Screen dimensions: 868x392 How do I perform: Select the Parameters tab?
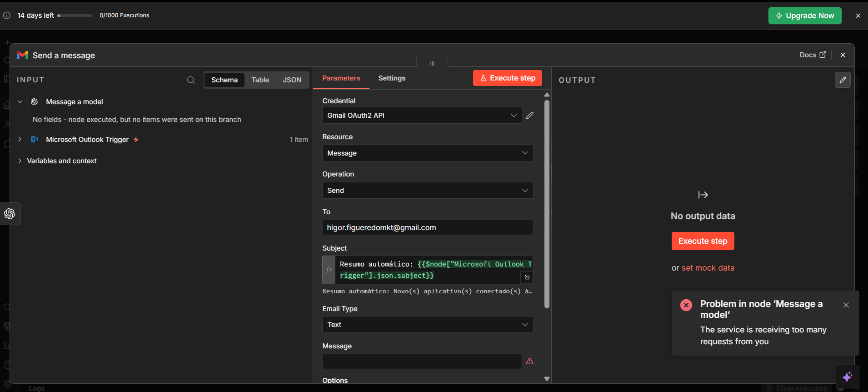click(x=341, y=78)
